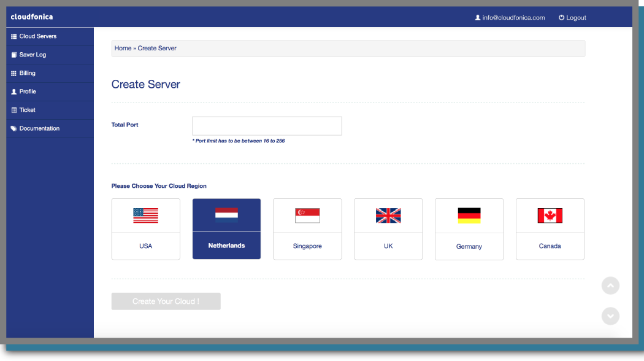644x361 pixels.
Task: Click the scroll-down arrow circle button
Action: 610,316
